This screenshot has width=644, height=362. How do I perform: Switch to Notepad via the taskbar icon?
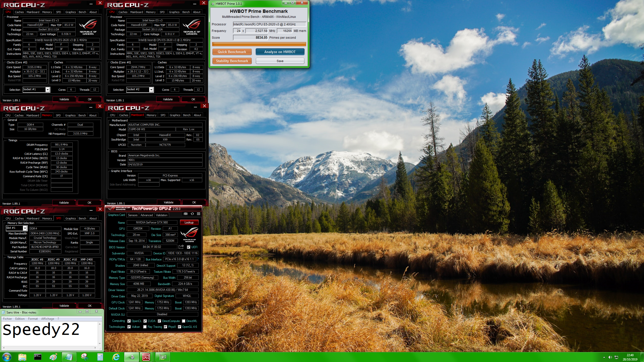pyautogui.click(x=69, y=357)
